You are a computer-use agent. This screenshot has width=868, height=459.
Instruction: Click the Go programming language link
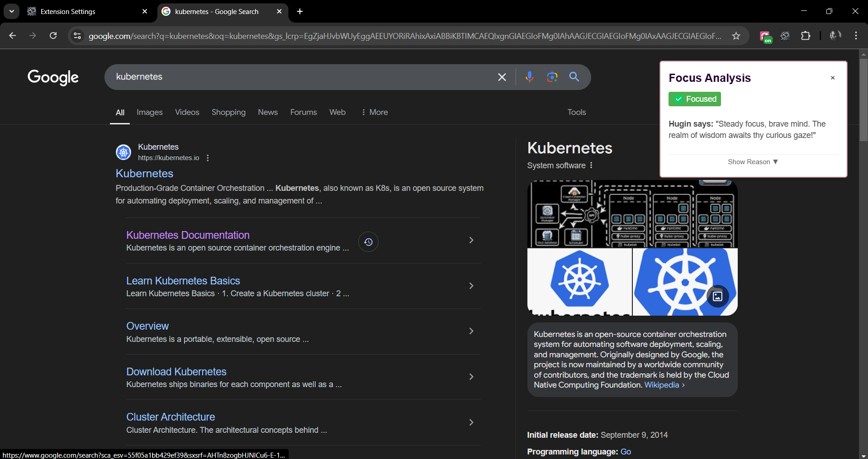click(626, 452)
